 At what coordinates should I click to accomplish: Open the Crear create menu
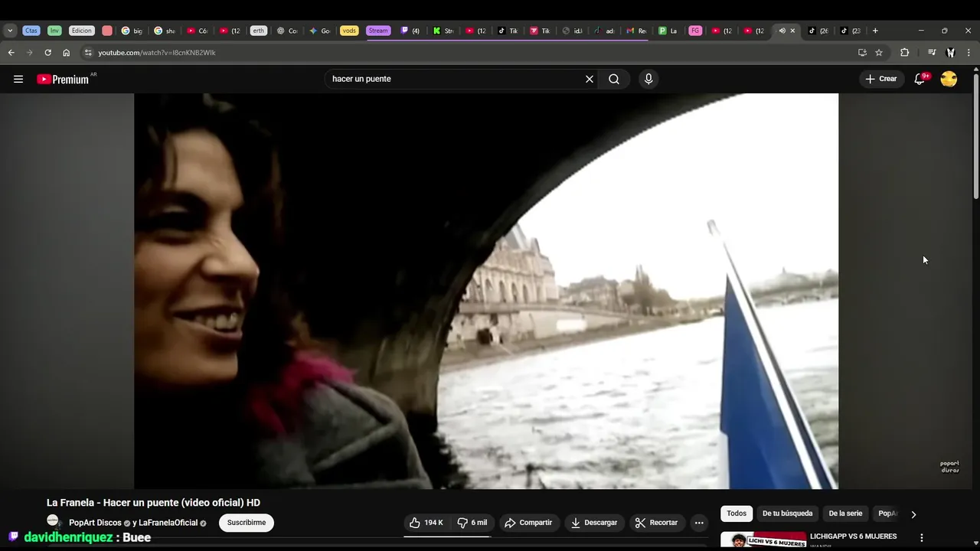[x=880, y=79]
